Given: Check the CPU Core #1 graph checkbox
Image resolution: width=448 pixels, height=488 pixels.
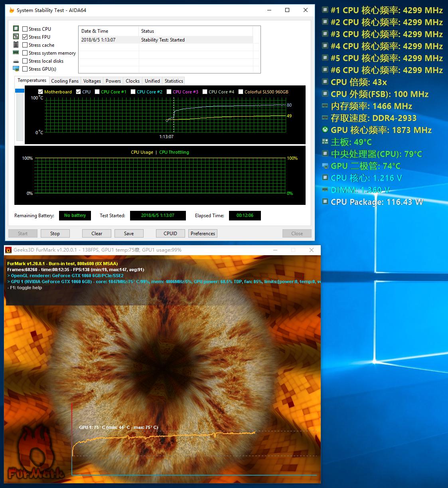Looking at the screenshot, I should [x=97, y=91].
